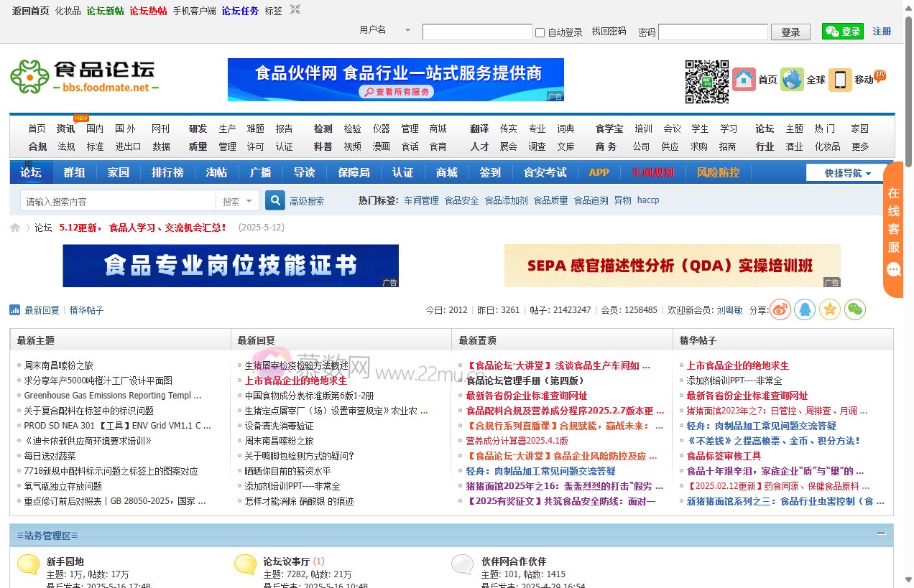Click the green WeChat 登录 button
The height and width of the screenshot is (588, 914).
click(x=842, y=32)
